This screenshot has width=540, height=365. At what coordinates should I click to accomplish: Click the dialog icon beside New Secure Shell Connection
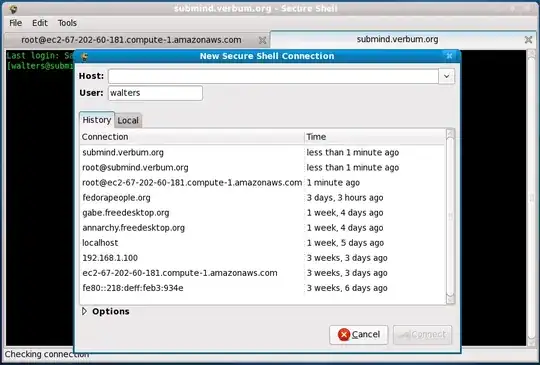(x=84, y=57)
